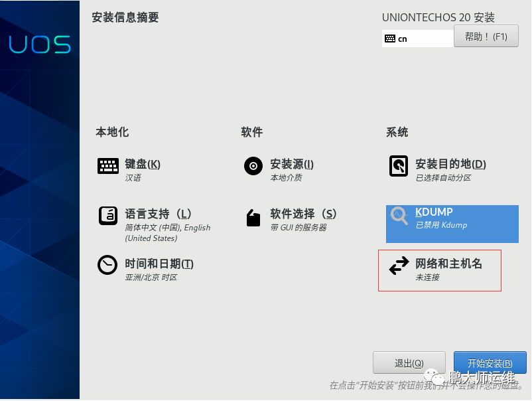Click the package icon for software selection
Image resolution: width=532 pixels, height=401 pixels.
(253, 218)
